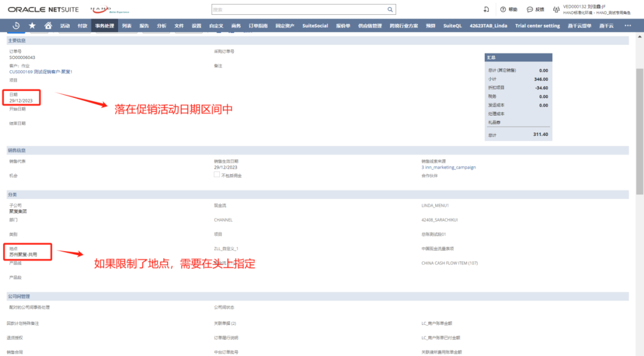Click the CHINA CASH FLOW ITEM (107) value
Viewport: 644px width, 356px height.
click(450, 263)
